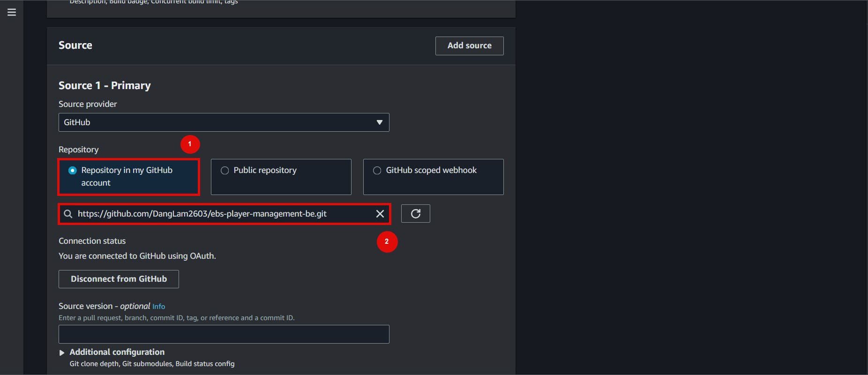Click the magnifier icon in repository field
Image resolution: width=868 pixels, height=375 pixels.
pyautogui.click(x=68, y=214)
